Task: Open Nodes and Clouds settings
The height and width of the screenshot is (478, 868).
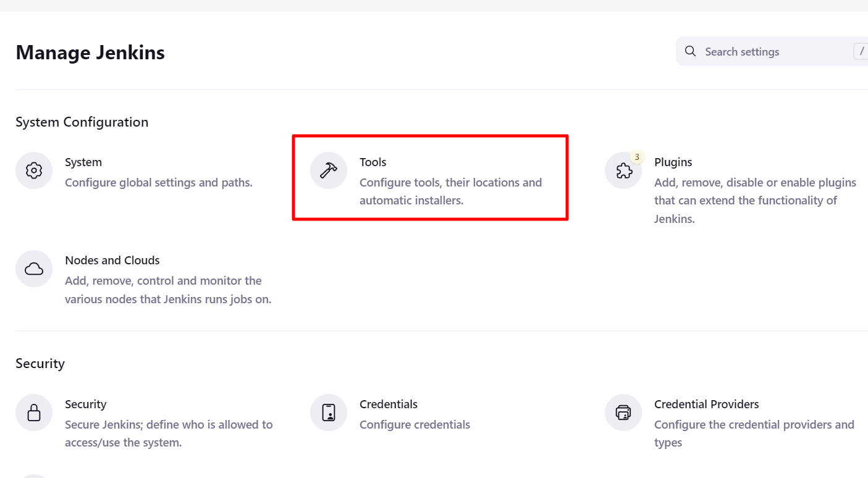Action: [112, 260]
